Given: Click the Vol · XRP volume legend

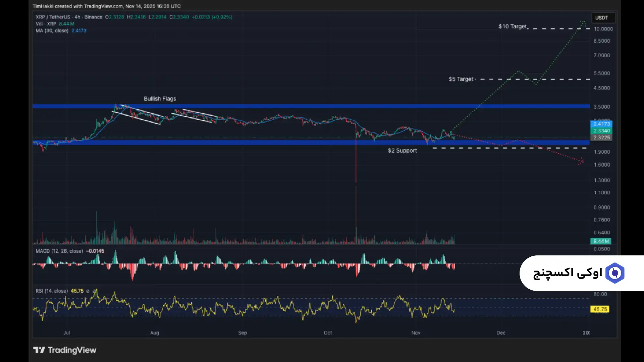Looking at the screenshot, I should pos(46,24).
